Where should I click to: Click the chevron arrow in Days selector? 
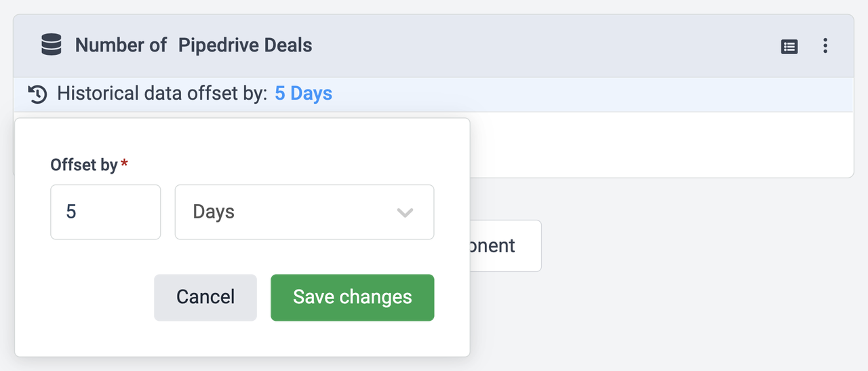(x=405, y=212)
